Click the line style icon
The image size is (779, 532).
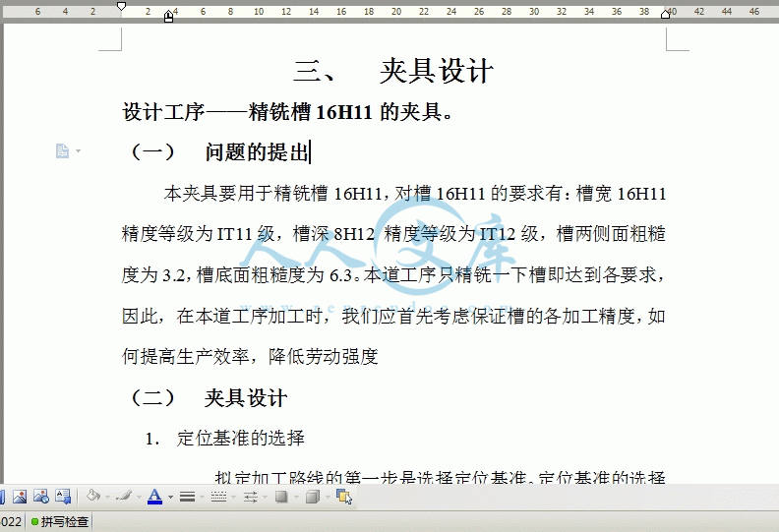tap(187, 497)
